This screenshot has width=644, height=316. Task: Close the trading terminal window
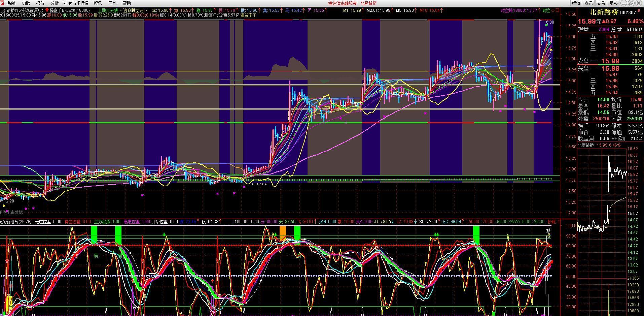pos(638,3)
